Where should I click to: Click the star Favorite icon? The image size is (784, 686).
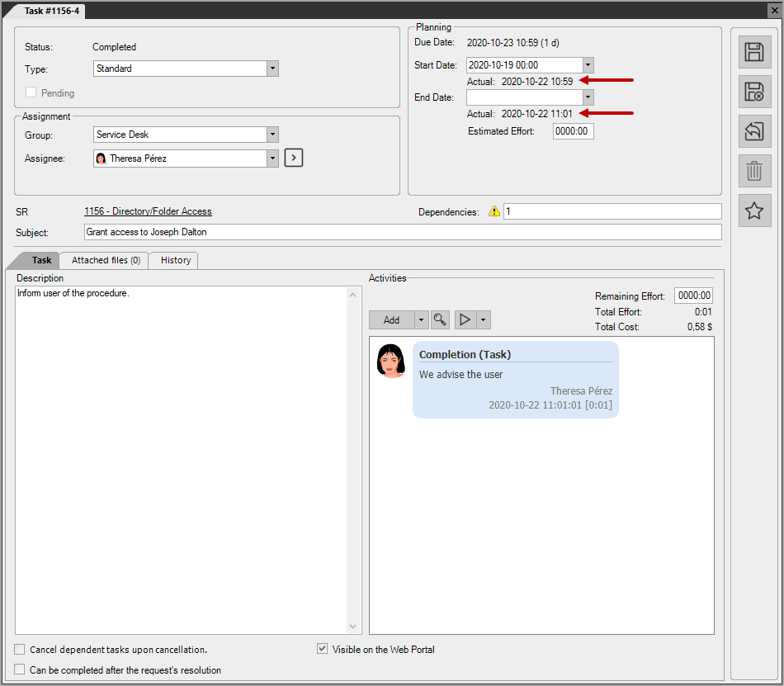(753, 211)
